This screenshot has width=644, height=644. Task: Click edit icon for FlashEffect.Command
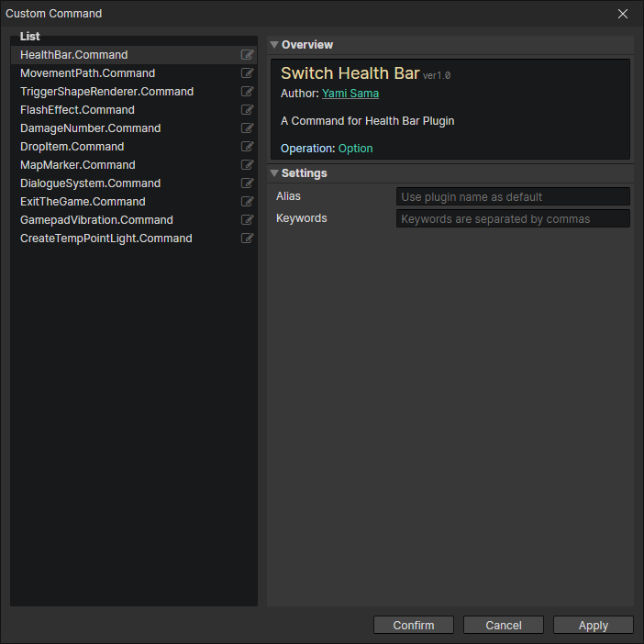point(247,110)
